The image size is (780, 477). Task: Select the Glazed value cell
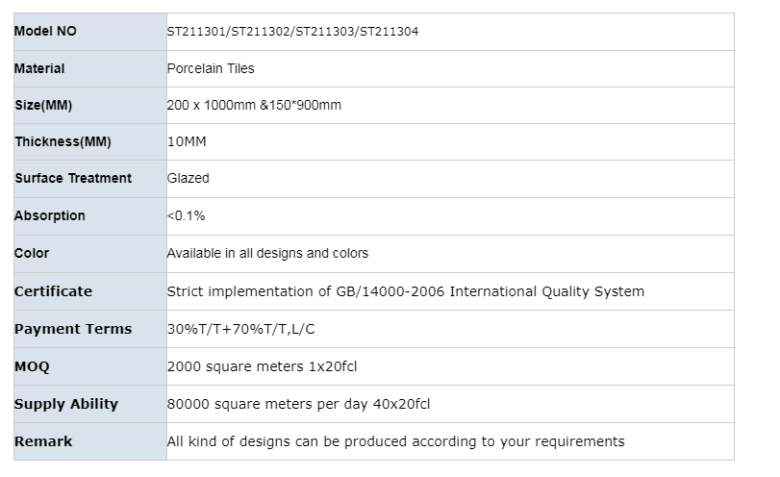tap(188, 178)
